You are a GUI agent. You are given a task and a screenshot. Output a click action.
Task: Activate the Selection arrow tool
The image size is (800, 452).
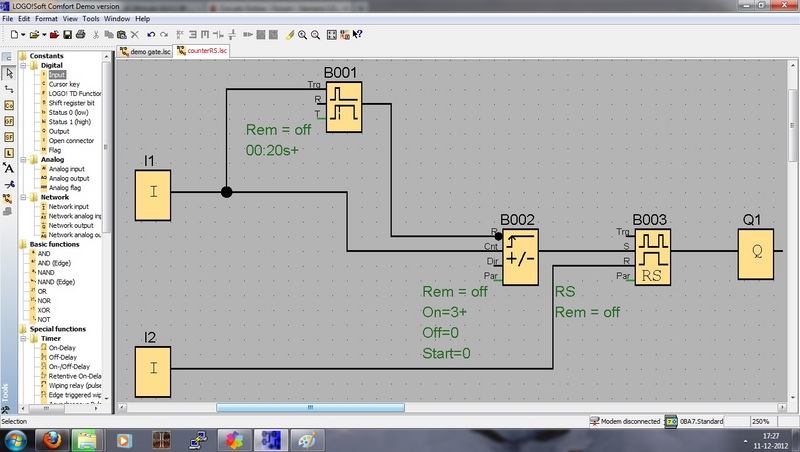click(x=9, y=73)
